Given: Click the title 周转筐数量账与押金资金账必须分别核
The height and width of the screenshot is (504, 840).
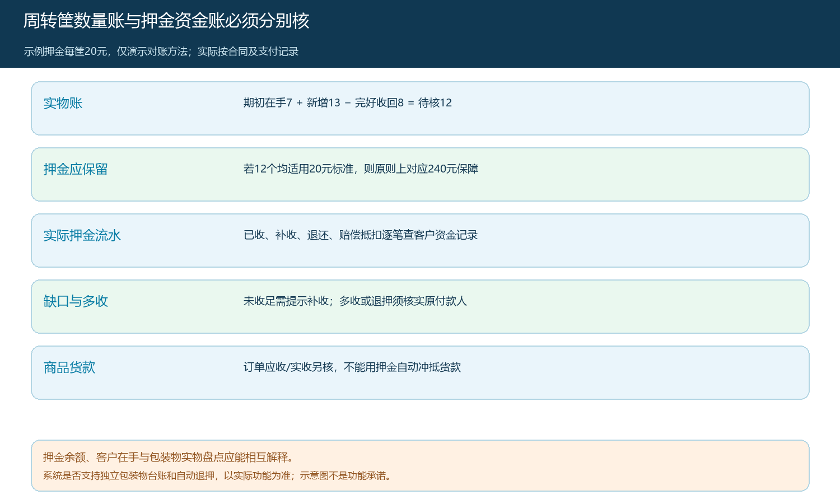Looking at the screenshot, I should 166,21.
